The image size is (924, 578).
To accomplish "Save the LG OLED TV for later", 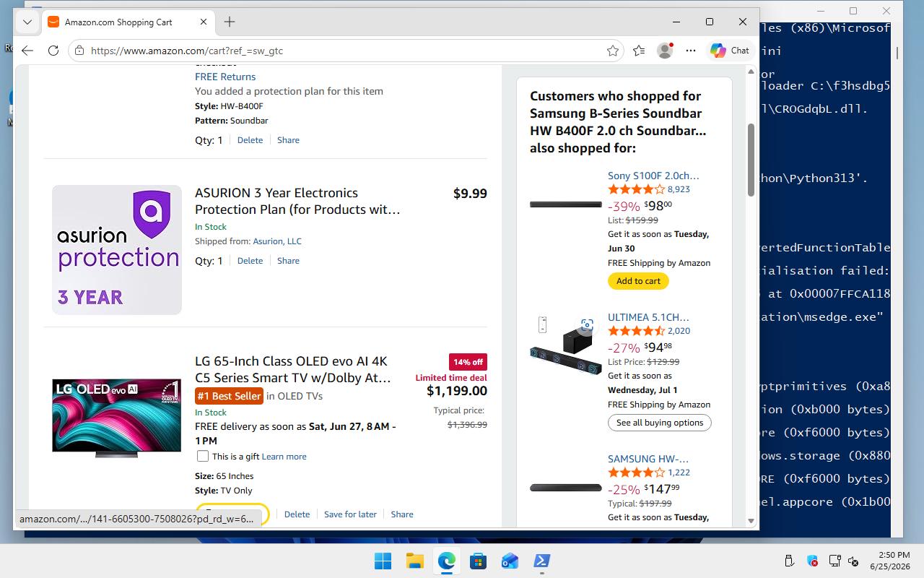I will (350, 514).
